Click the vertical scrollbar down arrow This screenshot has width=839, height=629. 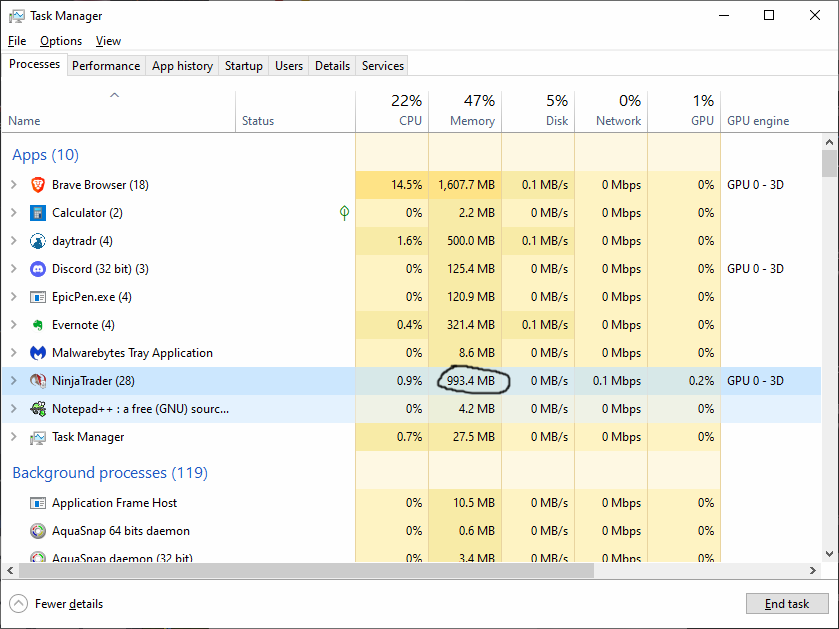829,554
